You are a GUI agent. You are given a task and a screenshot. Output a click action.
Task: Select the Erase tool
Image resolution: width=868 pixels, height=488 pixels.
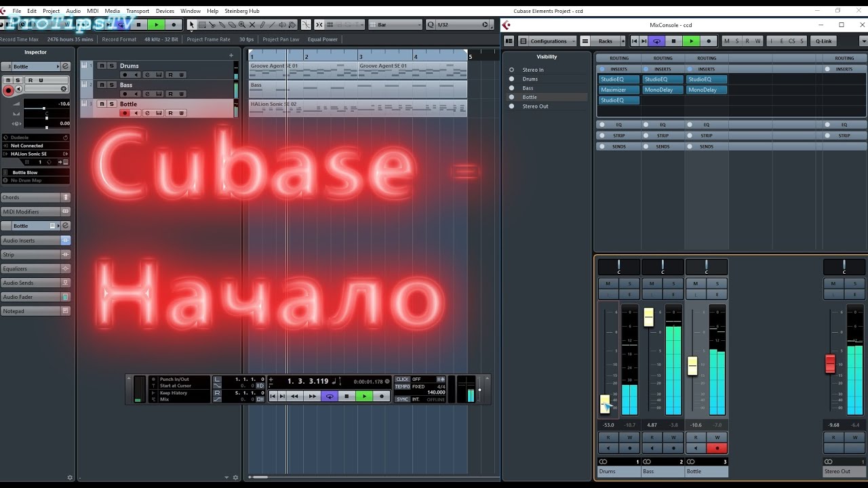pos(232,24)
